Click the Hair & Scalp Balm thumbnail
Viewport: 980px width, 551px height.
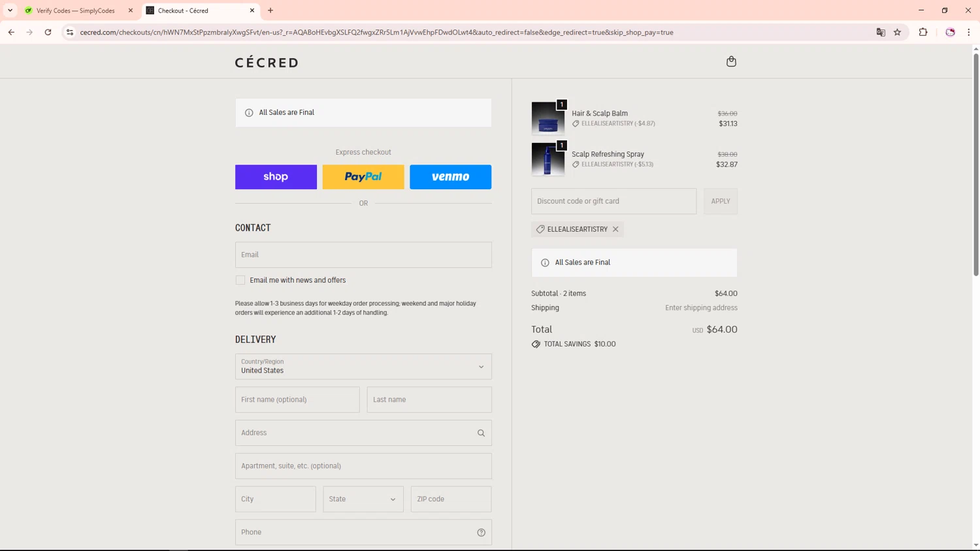point(548,118)
